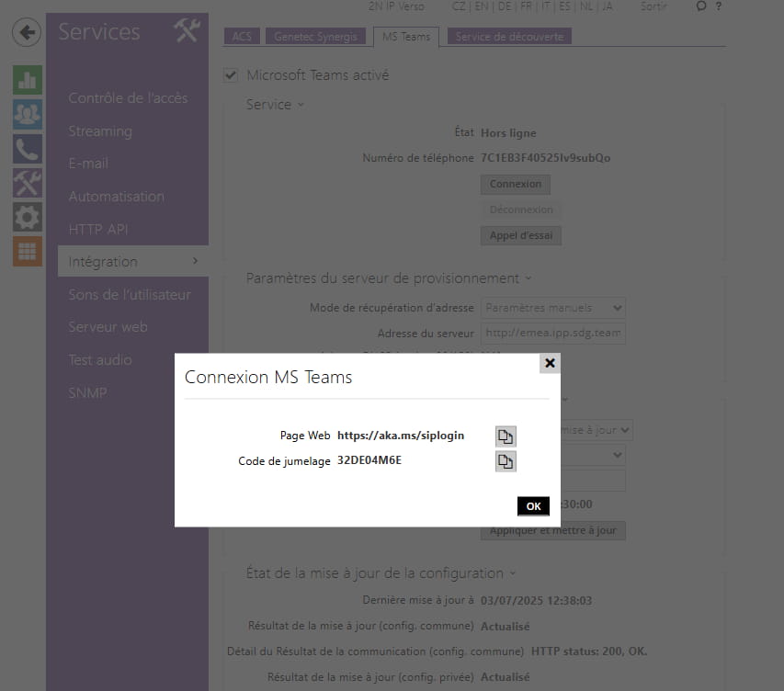This screenshot has height=691, width=784.
Task: Open the Hardware gear sidebar icon
Action: [x=28, y=217]
